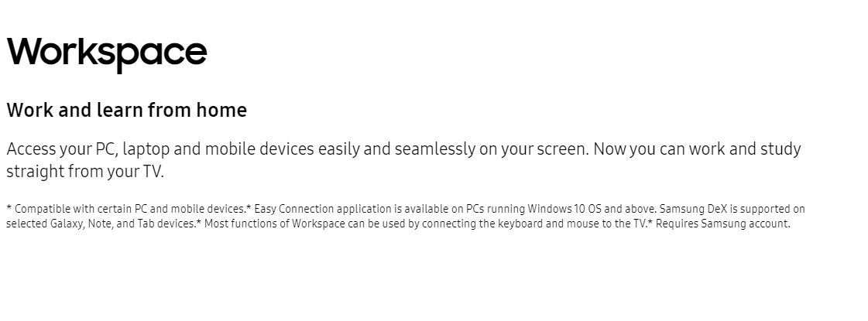Click "straight from your TV." line

[85, 171]
